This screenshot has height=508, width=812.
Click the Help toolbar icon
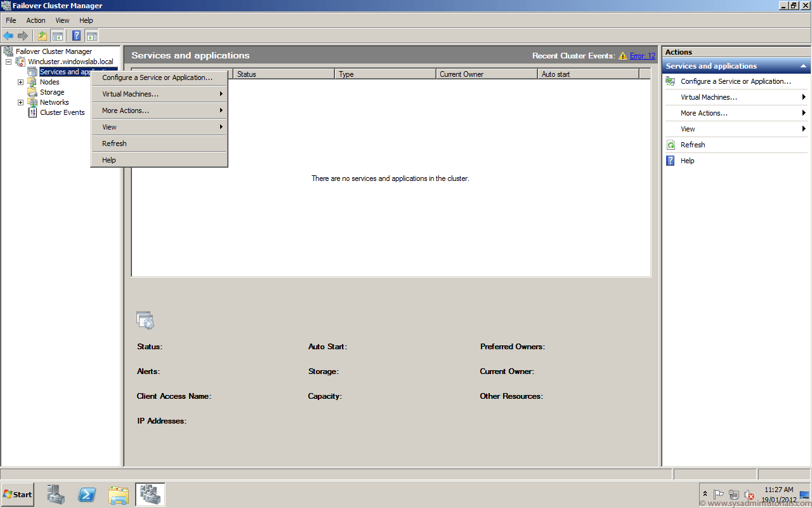[76, 35]
